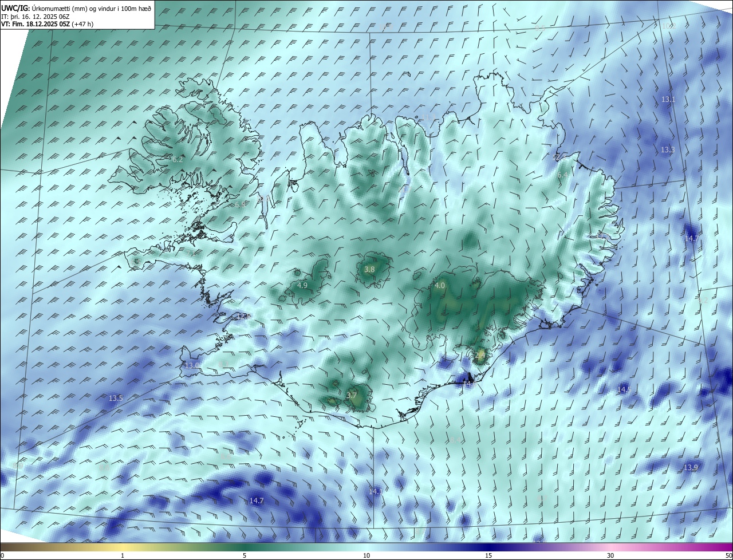Click the 10 tick on the color scale
Viewport: 733px width, 560px height.
pos(366,555)
